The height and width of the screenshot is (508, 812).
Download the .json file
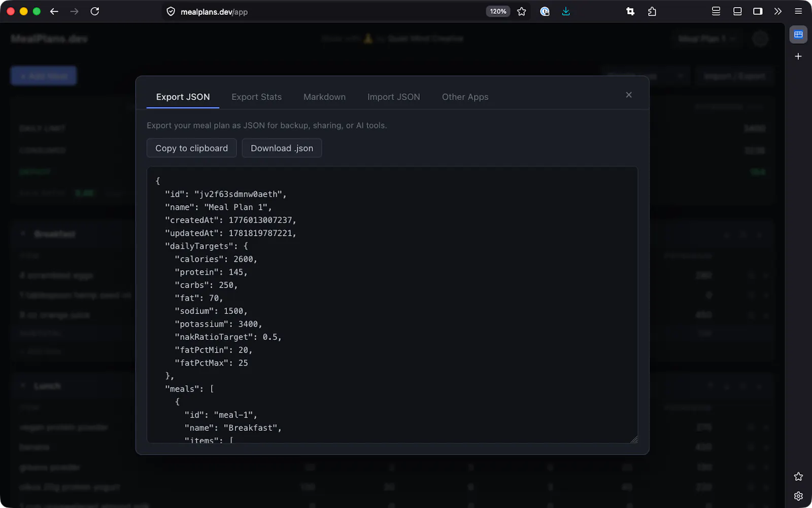282,148
